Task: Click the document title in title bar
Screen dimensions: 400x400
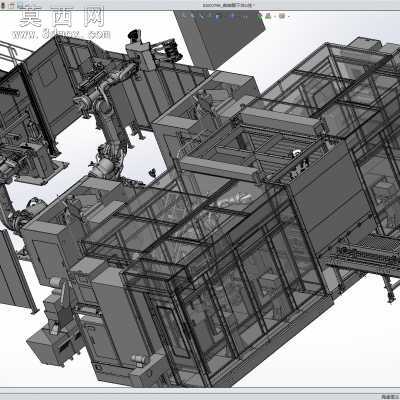Action: coord(228,5)
